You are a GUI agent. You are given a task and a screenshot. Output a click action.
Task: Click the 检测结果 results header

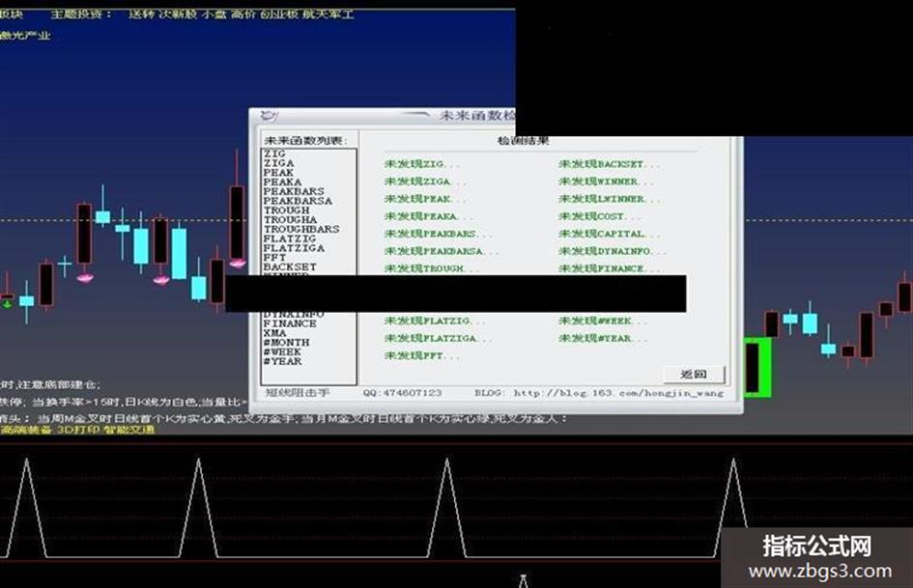pos(523,140)
